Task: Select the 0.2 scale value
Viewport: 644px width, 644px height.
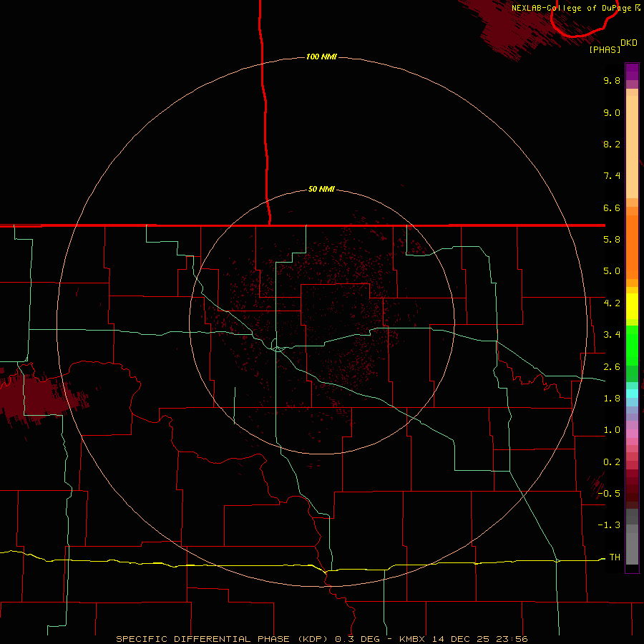Action: click(x=612, y=462)
